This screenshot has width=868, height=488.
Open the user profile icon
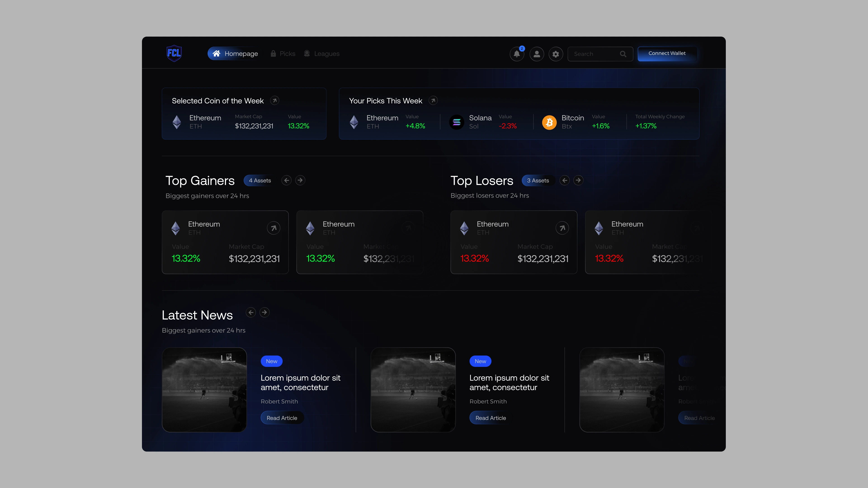click(x=536, y=54)
